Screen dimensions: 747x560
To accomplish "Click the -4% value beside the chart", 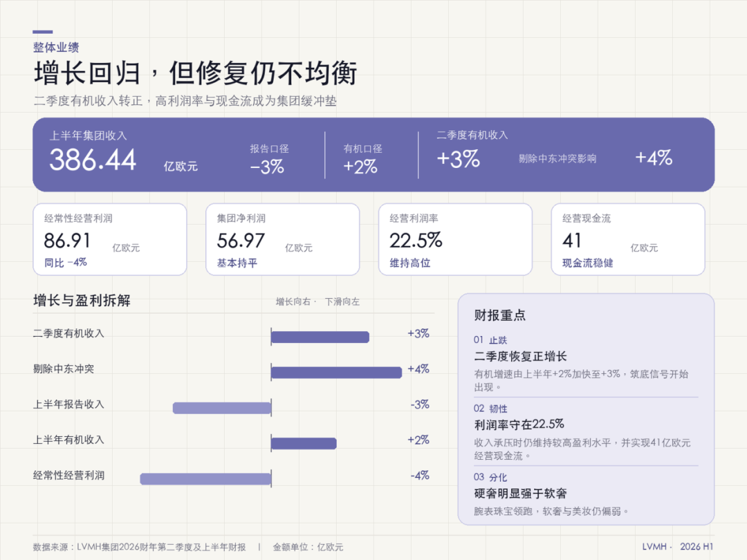I will point(420,475).
